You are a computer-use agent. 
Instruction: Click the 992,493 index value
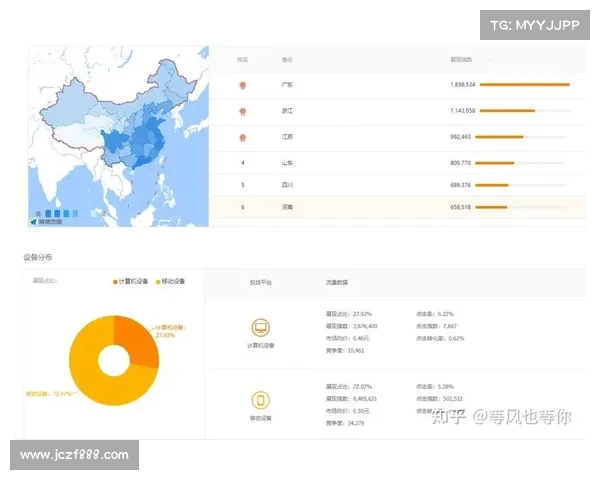click(x=460, y=137)
